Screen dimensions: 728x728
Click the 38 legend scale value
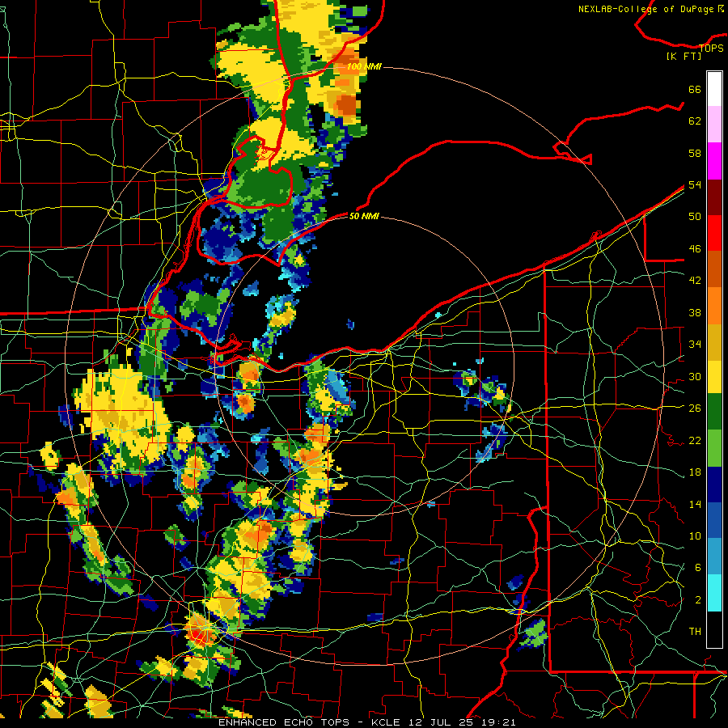click(695, 312)
